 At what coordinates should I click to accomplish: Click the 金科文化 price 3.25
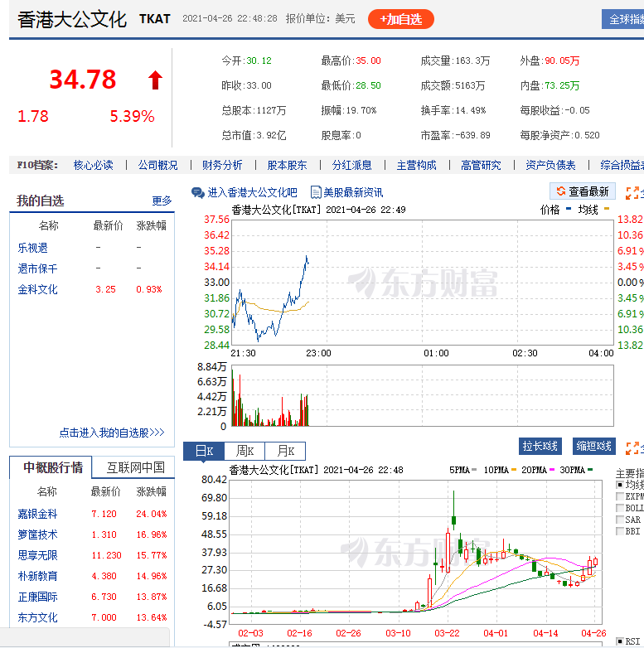(105, 289)
